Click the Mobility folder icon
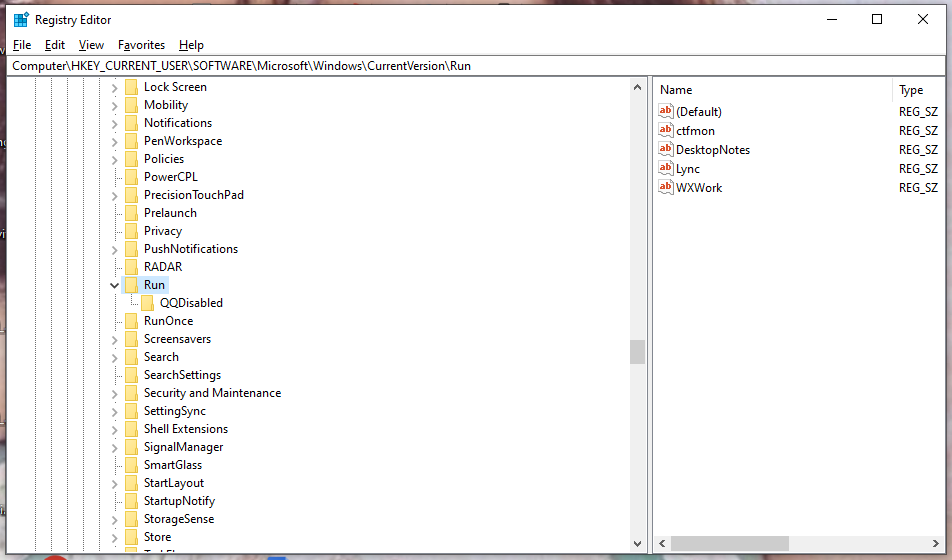 pos(131,105)
